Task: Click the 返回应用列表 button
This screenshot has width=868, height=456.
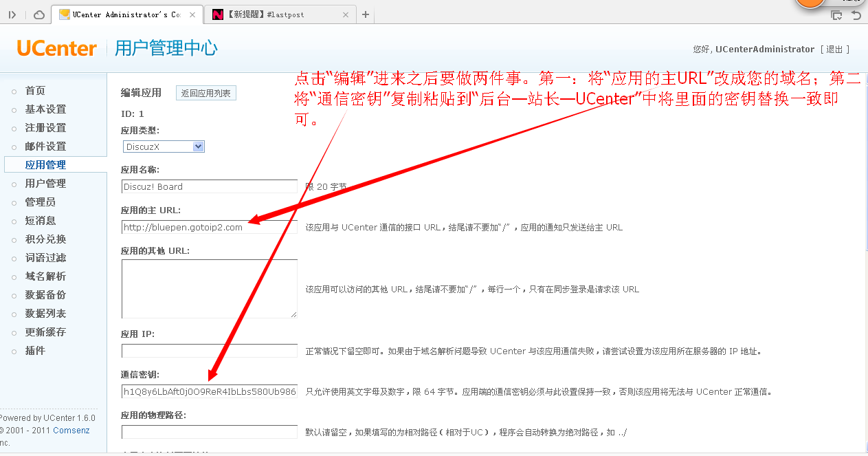Action: tap(206, 93)
